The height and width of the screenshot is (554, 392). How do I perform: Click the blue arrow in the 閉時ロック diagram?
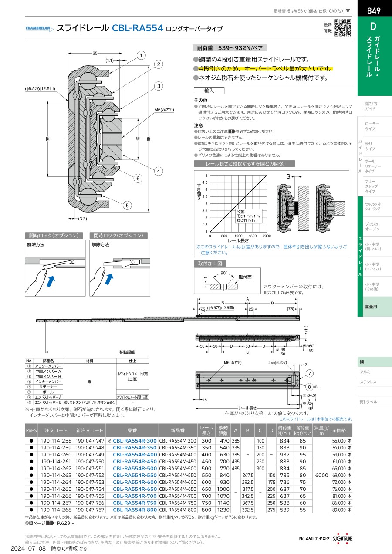pos(109,278)
